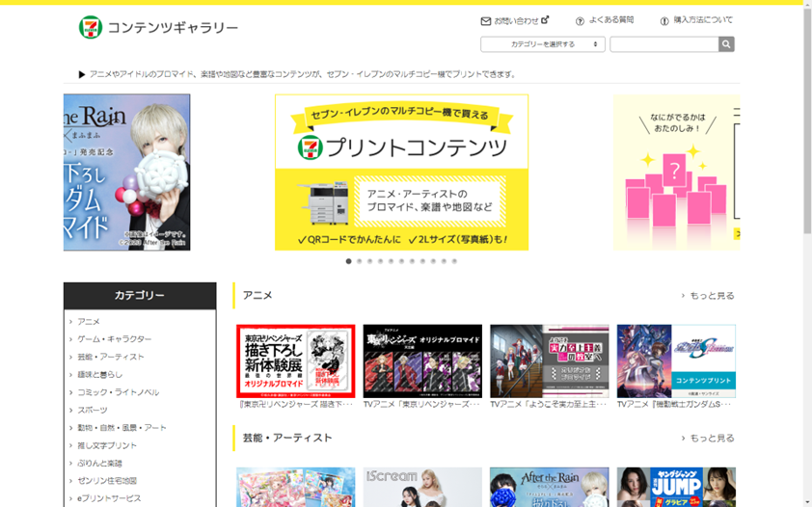812x507 pixels.
Task: Open the ゲーム・キャラクター category in sidebar
Action: click(x=114, y=339)
